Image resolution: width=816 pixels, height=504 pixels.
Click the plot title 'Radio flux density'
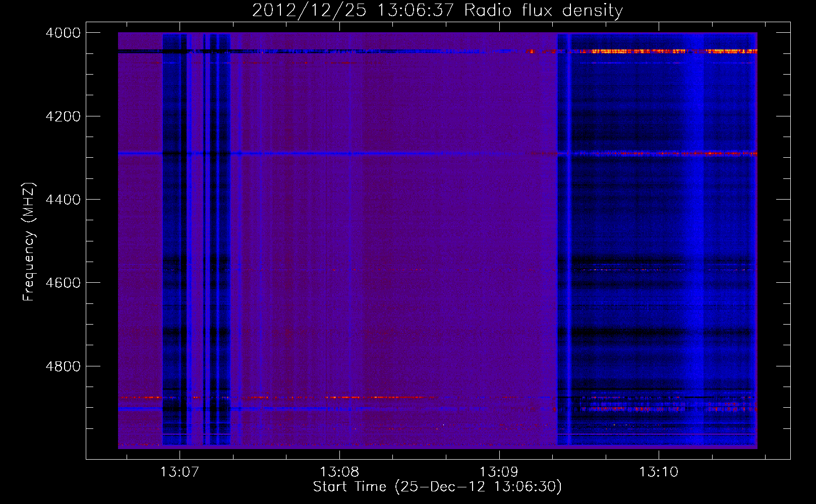coord(543,11)
